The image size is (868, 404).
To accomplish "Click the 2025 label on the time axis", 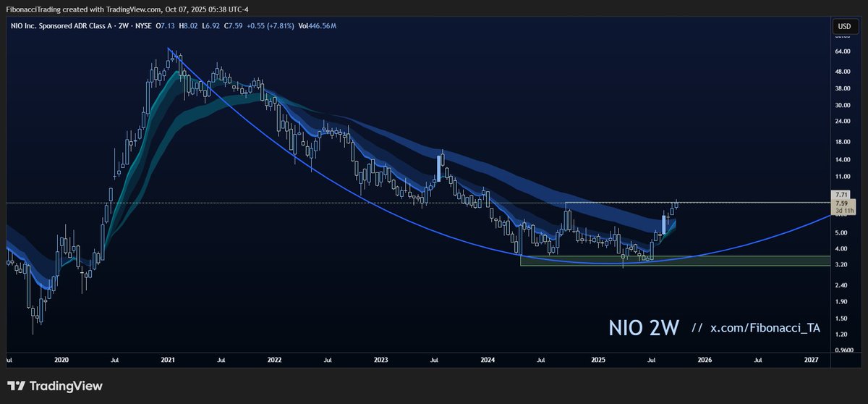I will [x=597, y=359].
